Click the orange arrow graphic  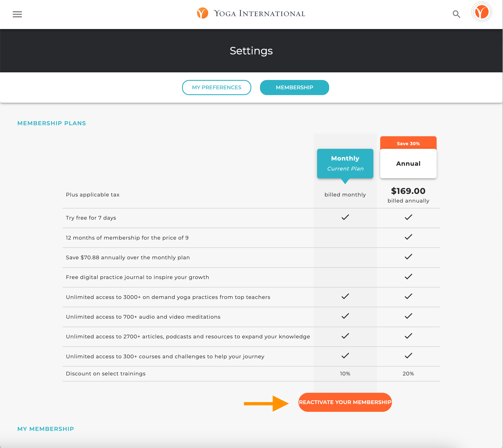coord(266,403)
